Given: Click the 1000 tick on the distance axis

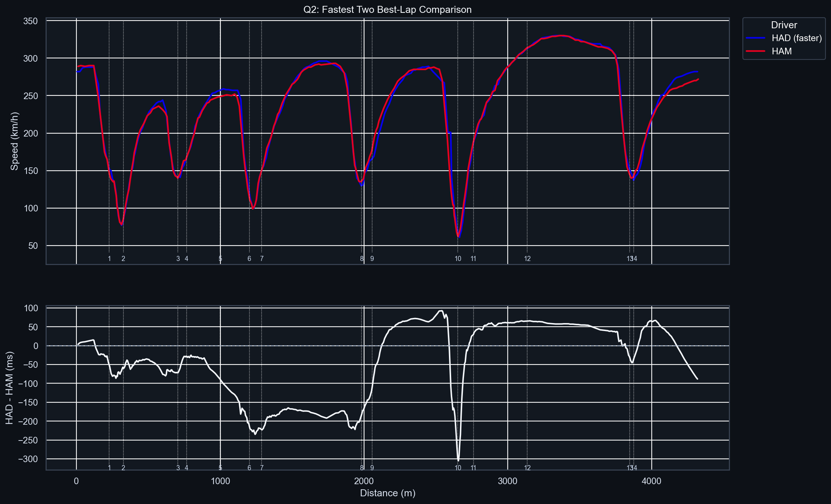Looking at the screenshot, I should point(220,481).
